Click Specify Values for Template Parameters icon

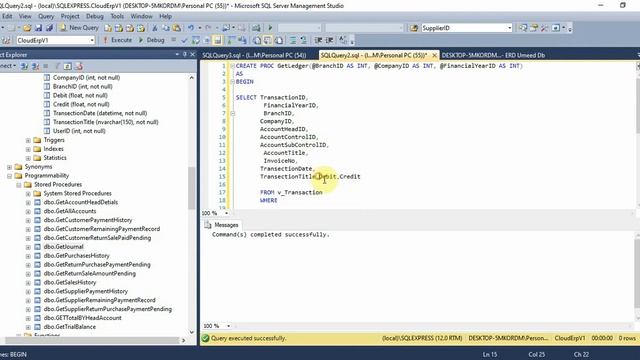click(343, 40)
